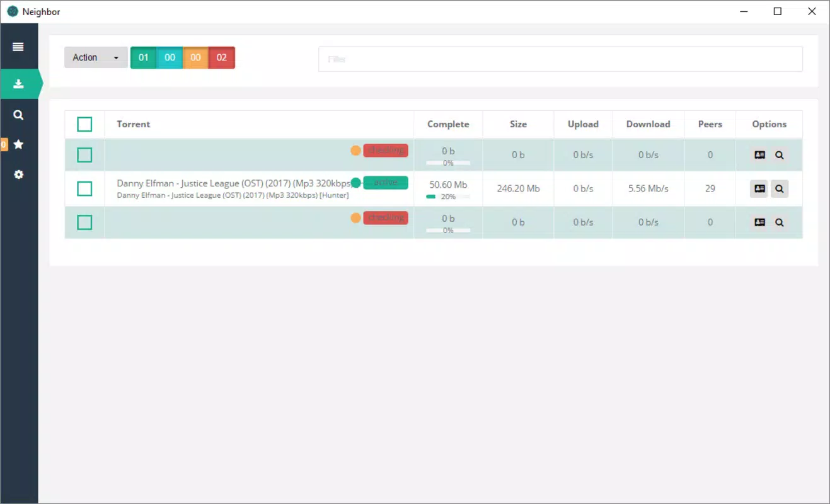Image resolution: width=830 pixels, height=504 pixels.
Task: Click magnifier option for Danny Elfman torrent
Action: tap(780, 188)
